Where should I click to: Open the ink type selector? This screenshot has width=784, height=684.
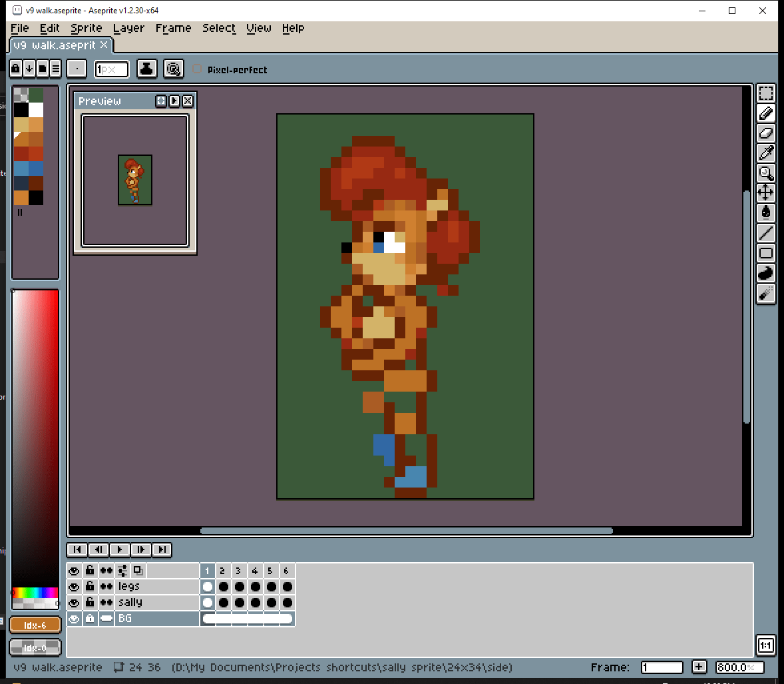147,69
